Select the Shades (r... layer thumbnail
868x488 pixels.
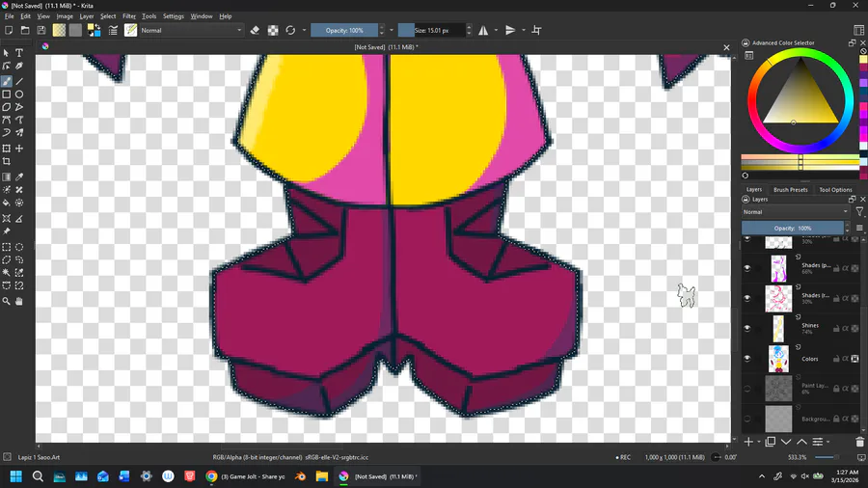778,298
